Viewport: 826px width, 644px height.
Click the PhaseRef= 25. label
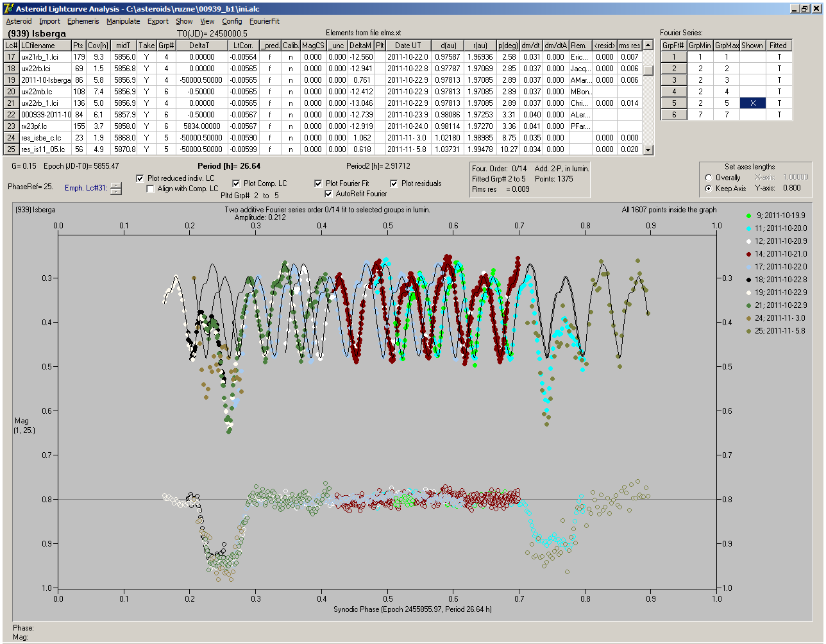click(x=30, y=187)
